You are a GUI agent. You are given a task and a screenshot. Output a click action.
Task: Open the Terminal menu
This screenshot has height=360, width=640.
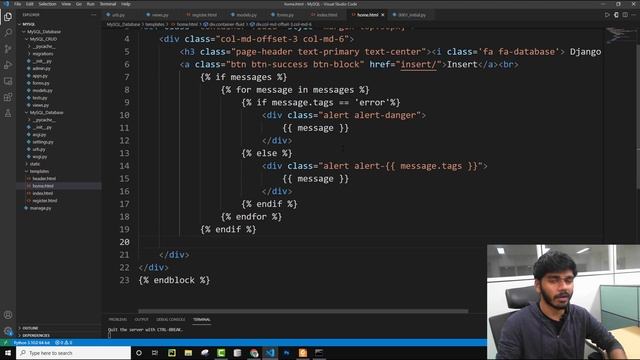(108, 4)
